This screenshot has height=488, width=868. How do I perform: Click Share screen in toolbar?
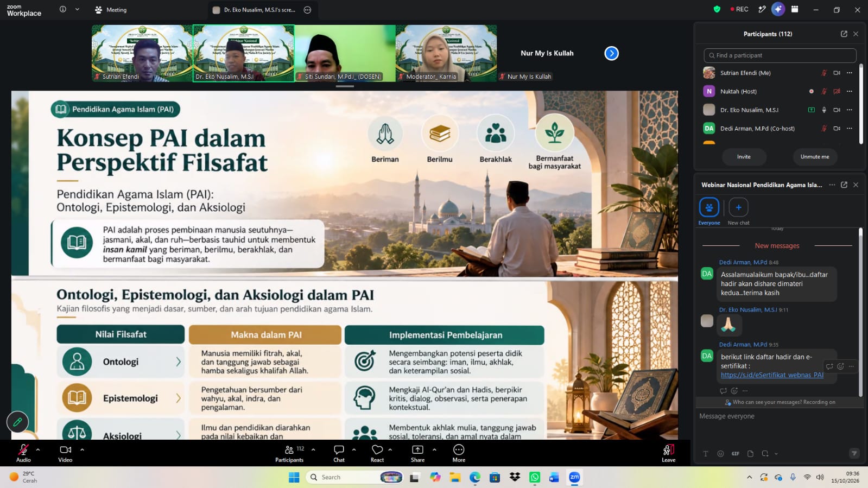pos(417,453)
